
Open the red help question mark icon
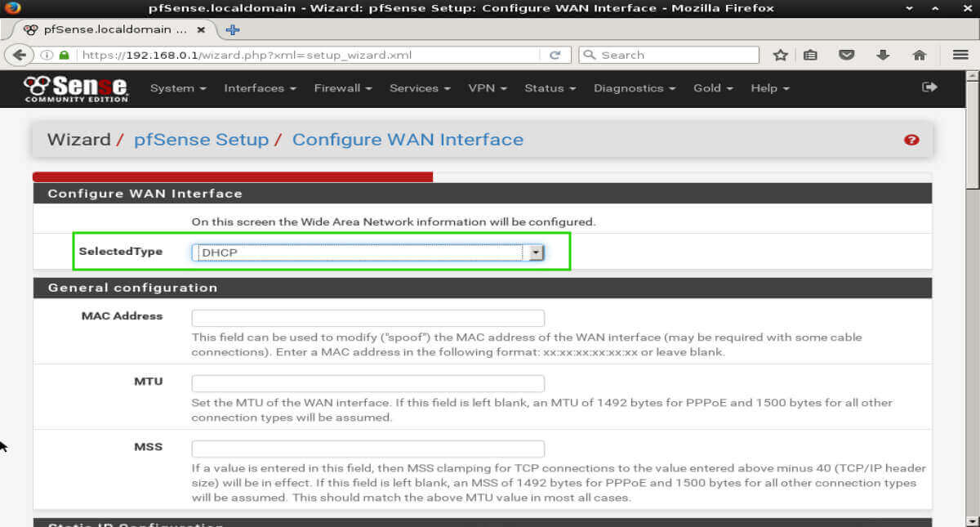[911, 140]
